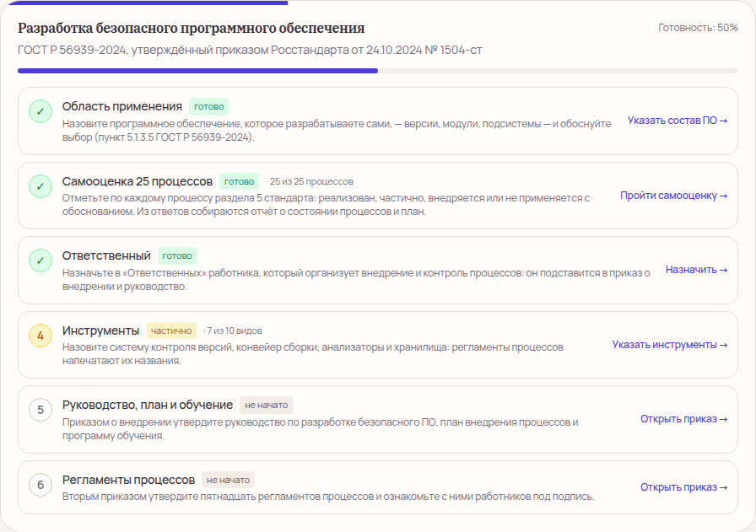Select the Самооценка 25 процессов step title

click(x=138, y=181)
